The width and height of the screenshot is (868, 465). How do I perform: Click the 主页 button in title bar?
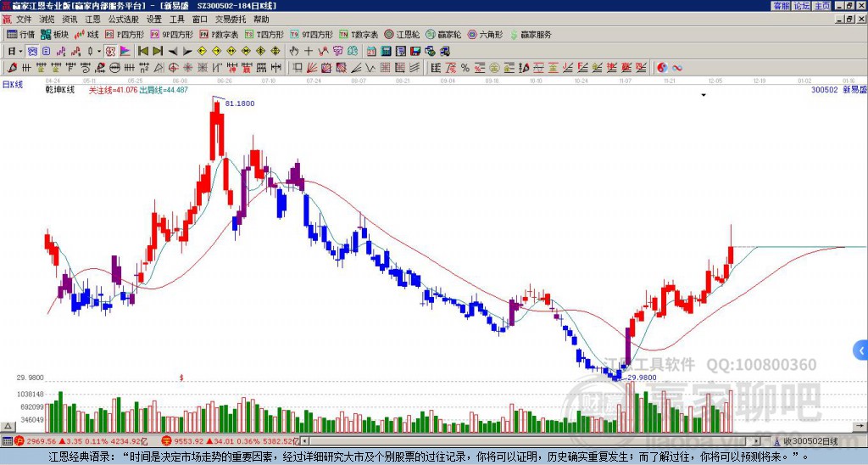click(822, 6)
